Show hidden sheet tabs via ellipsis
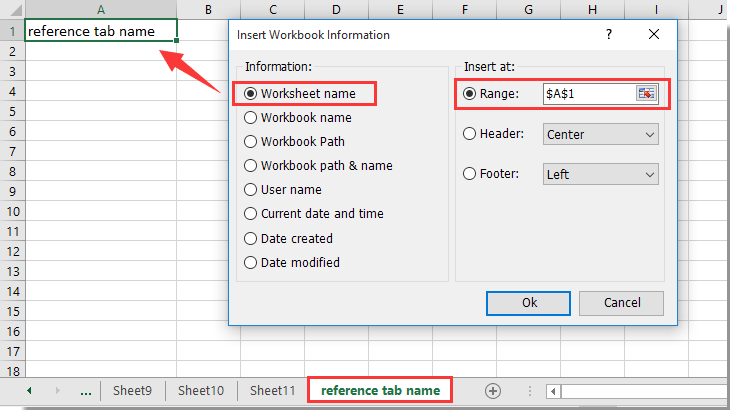 [x=84, y=391]
